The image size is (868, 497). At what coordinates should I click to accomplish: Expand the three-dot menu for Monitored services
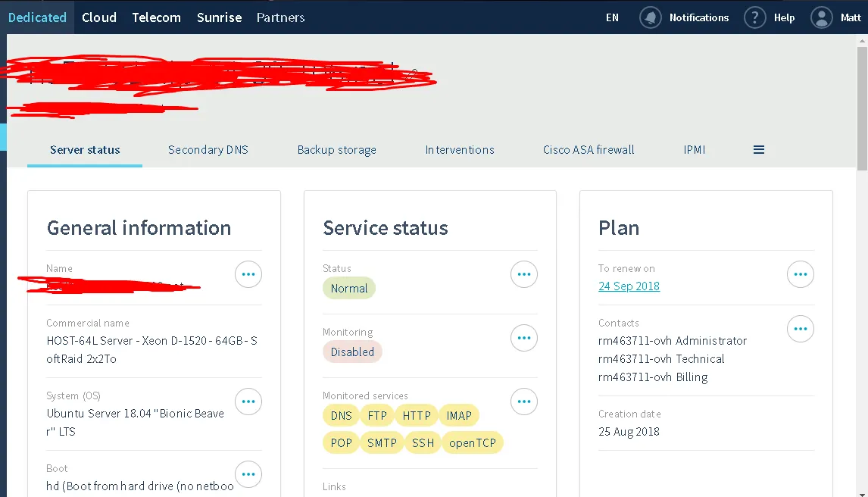(524, 402)
